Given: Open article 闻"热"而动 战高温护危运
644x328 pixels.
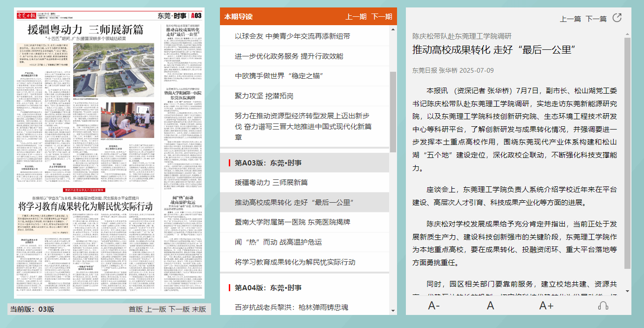Looking at the screenshot, I should (x=278, y=242).
